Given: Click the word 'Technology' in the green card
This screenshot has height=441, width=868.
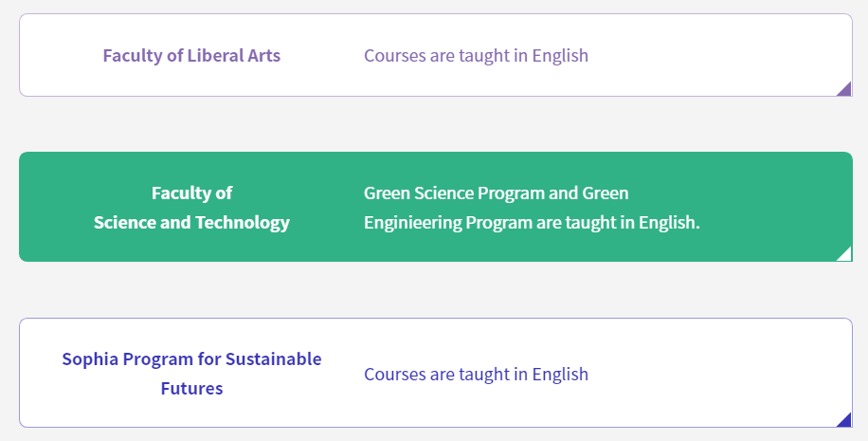Looking at the screenshot, I should 243,222.
